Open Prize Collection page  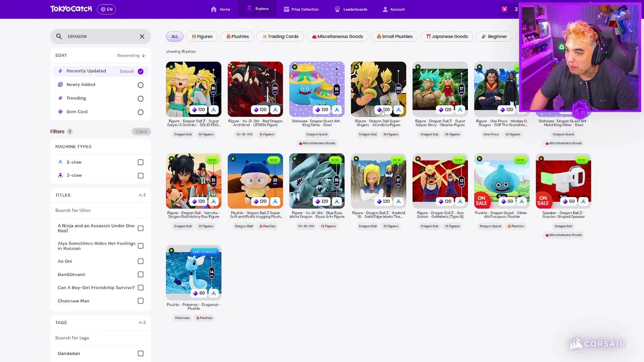[301, 9]
